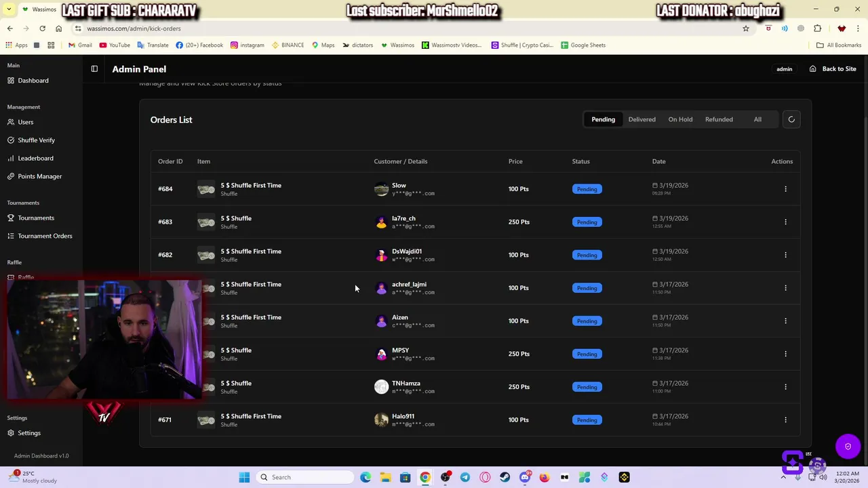Open Dashboard in the sidebar

(x=28, y=81)
